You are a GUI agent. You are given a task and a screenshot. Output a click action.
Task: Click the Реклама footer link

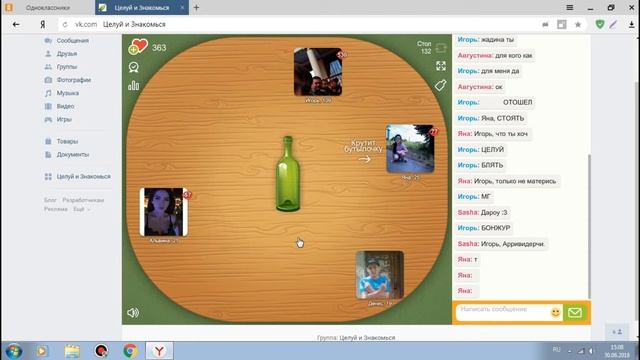pyautogui.click(x=56, y=209)
